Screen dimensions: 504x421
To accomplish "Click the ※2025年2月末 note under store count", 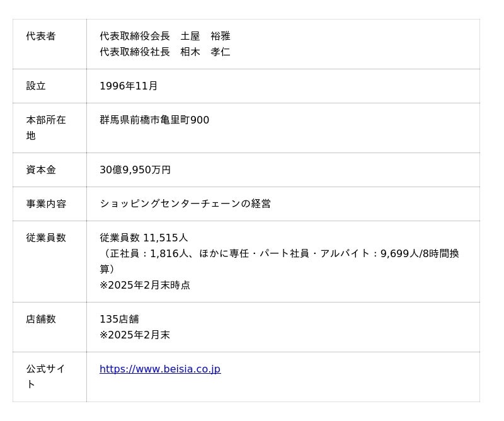I will coord(135,335).
